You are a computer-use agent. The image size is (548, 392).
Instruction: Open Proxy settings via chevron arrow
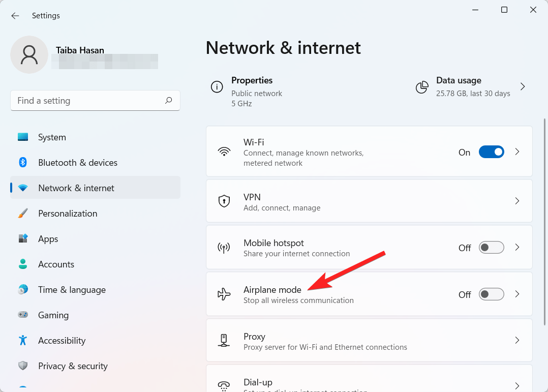(517, 341)
